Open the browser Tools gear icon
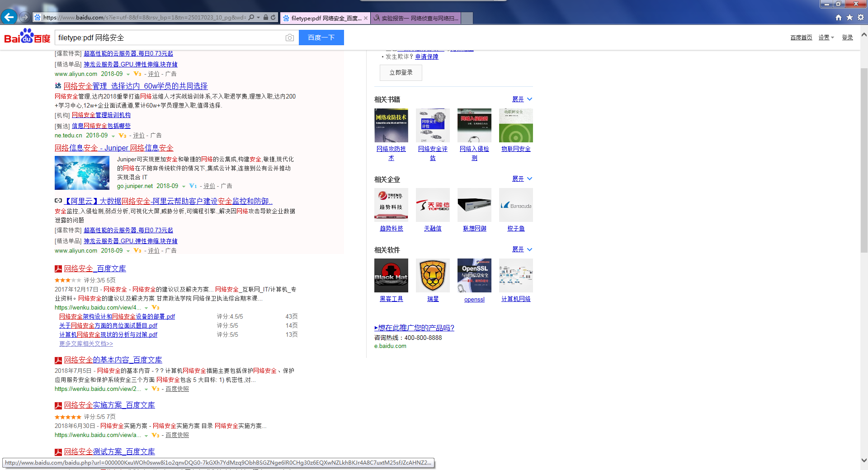 (x=861, y=18)
